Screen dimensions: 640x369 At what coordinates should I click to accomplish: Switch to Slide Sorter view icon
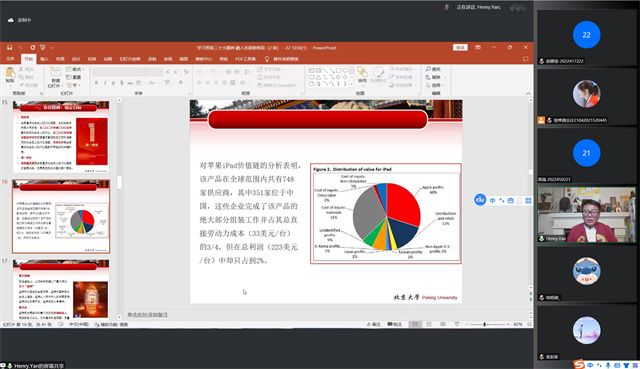coord(429,324)
